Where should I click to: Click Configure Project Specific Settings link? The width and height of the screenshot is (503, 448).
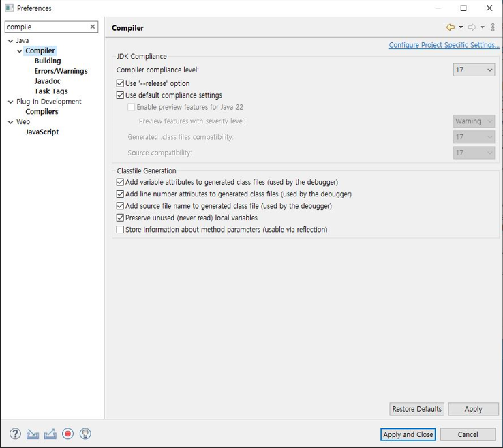[x=444, y=45]
